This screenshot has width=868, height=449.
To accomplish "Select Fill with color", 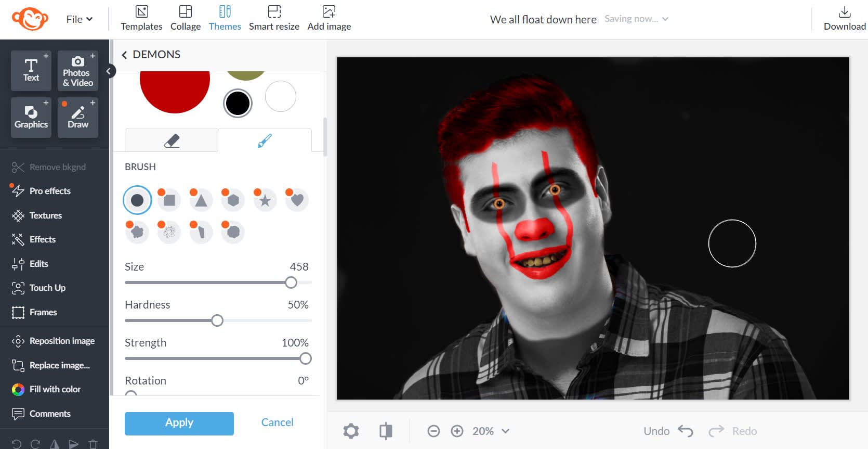I will tap(46, 389).
